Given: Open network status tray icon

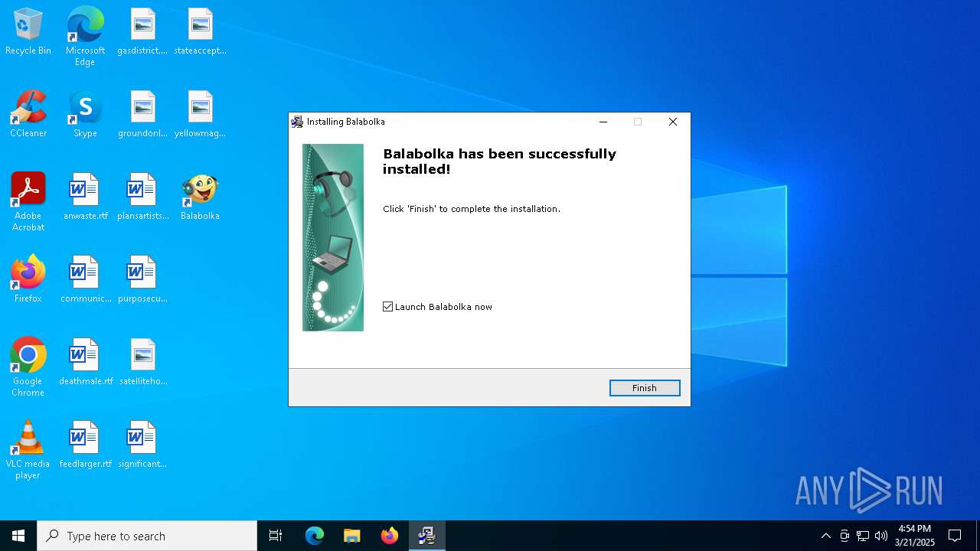Looking at the screenshot, I should [863, 536].
